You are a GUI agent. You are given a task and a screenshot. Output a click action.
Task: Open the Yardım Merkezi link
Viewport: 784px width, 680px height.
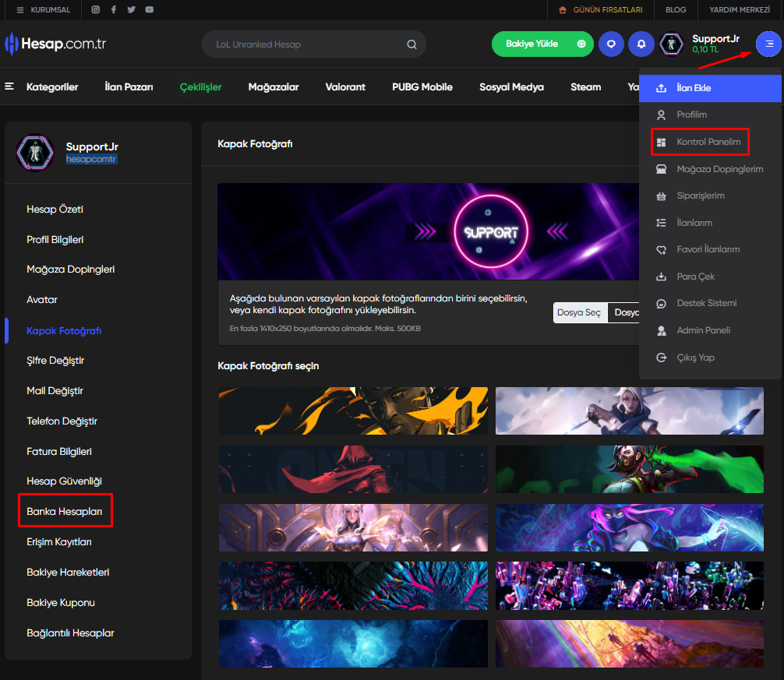pyautogui.click(x=740, y=10)
